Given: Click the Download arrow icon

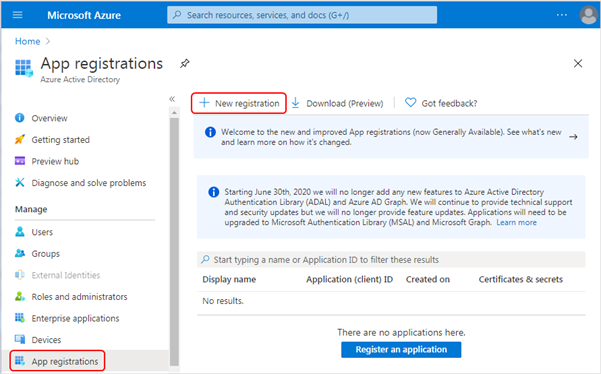Looking at the screenshot, I should 296,103.
